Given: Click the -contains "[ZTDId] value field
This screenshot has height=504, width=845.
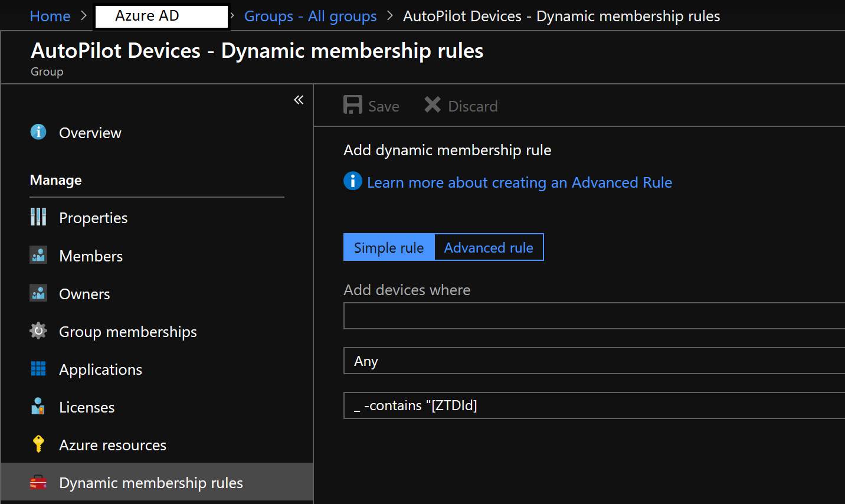Looking at the screenshot, I should point(594,405).
